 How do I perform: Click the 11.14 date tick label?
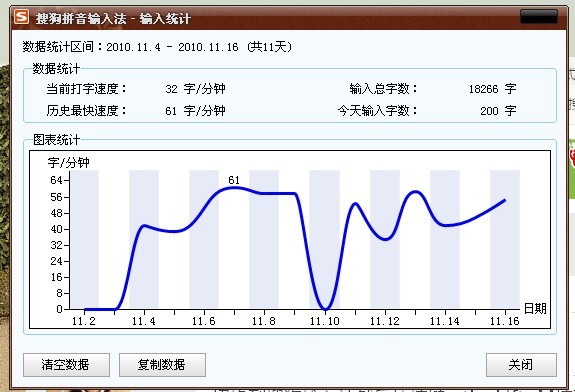coord(445,321)
